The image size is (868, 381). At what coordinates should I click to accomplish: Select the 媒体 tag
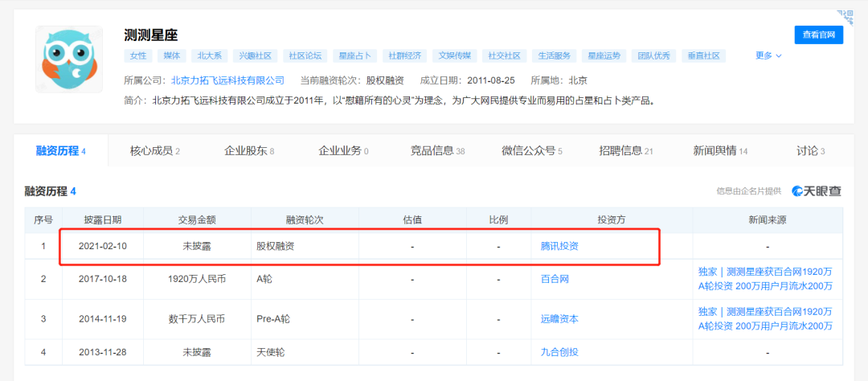[x=172, y=56]
